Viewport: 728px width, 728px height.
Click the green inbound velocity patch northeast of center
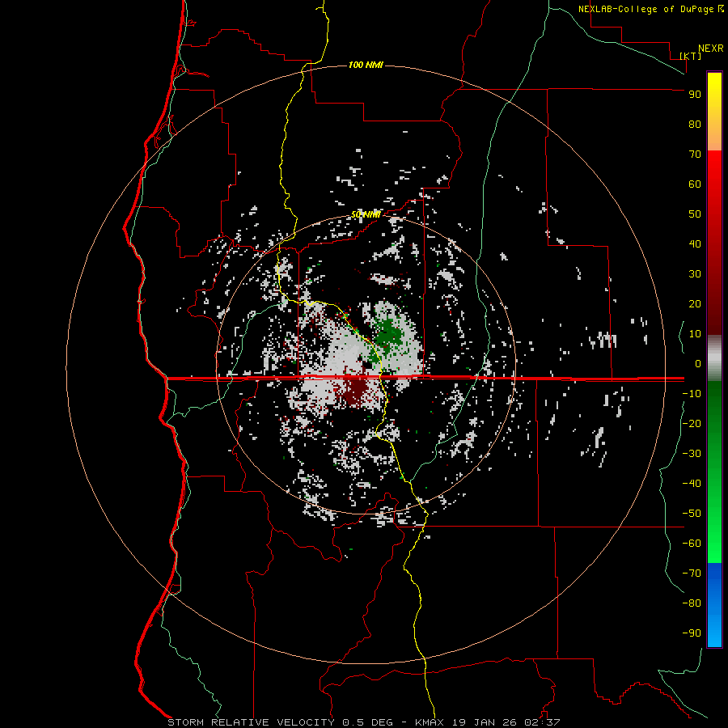click(x=388, y=335)
